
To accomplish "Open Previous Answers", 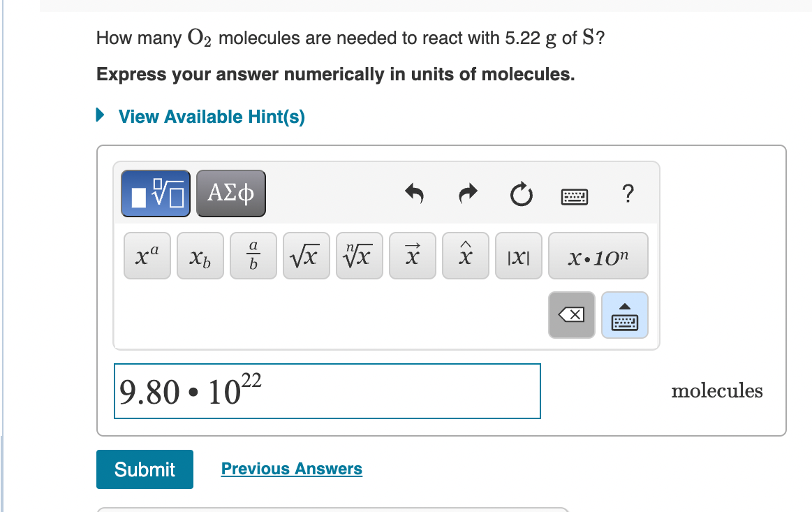I will coord(291,469).
